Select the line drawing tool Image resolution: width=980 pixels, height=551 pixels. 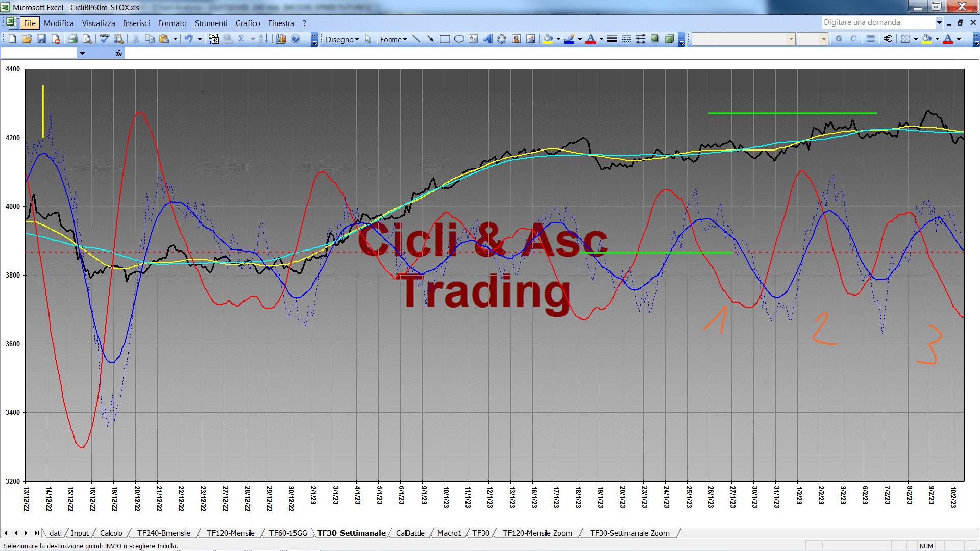416,39
